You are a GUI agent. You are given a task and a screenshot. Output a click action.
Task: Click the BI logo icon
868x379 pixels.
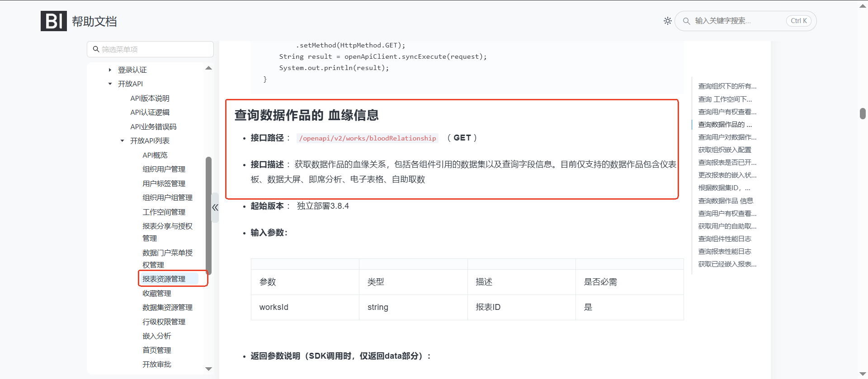pyautogui.click(x=54, y=21)
